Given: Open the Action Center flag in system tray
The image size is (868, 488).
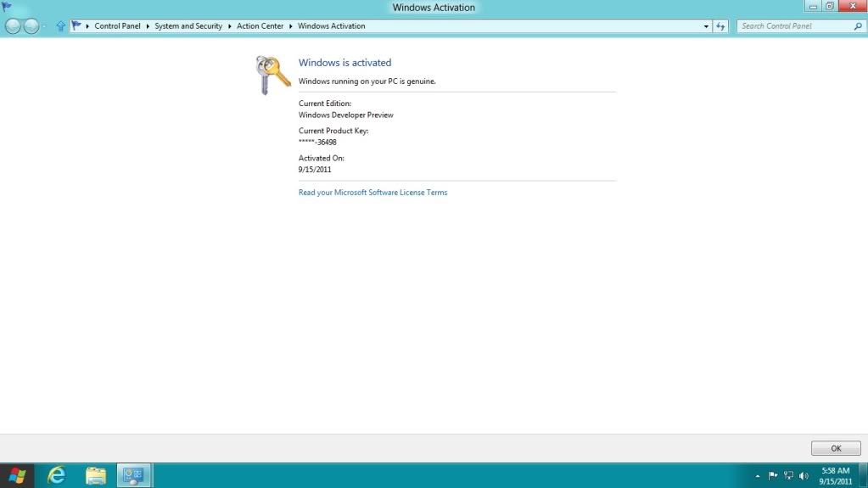Looking at the screenshot, I should pyautogui.click(x=773, y=475).
